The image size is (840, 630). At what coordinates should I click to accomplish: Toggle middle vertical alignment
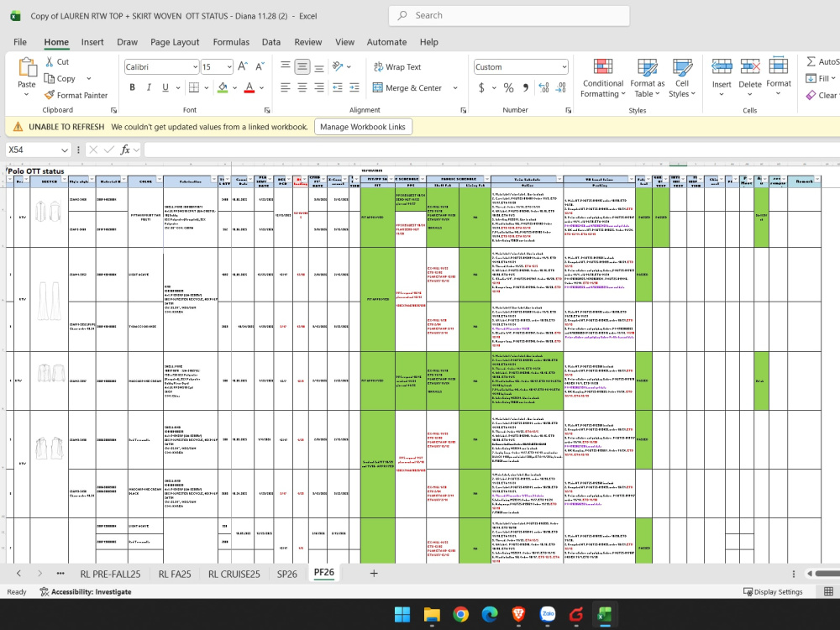(x=302, y=66)
